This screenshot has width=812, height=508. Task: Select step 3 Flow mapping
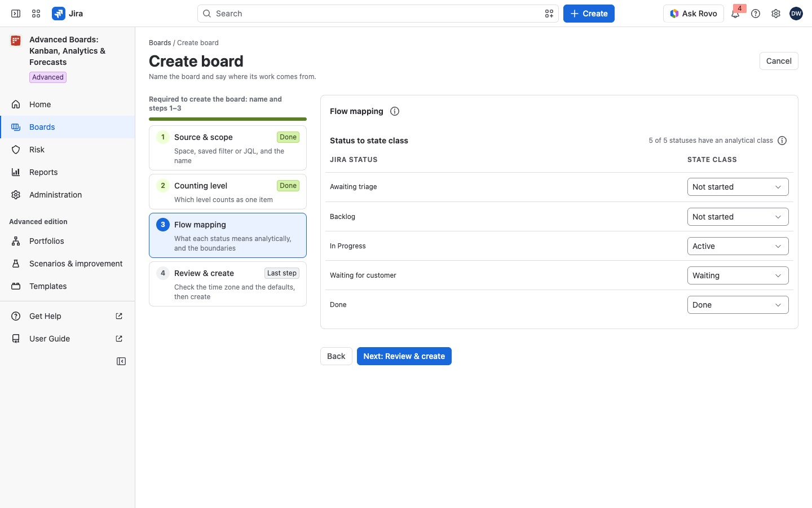click(228, 235)
